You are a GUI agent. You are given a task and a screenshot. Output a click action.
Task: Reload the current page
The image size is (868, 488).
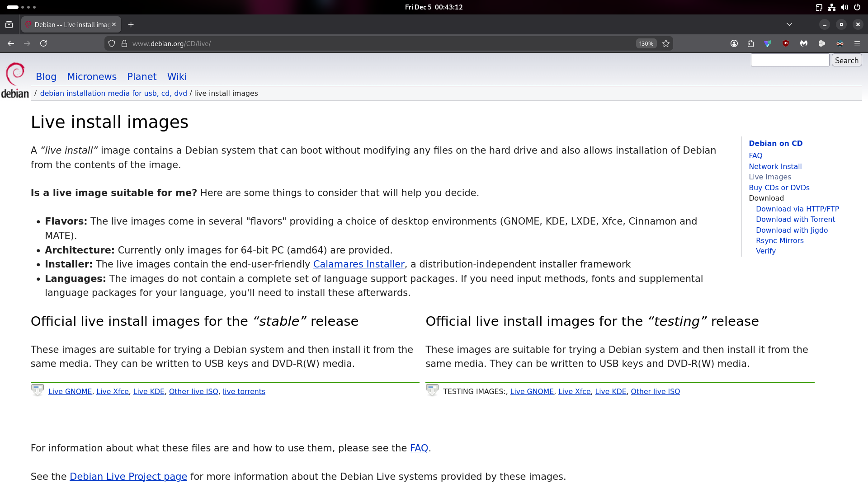point(43,43)
